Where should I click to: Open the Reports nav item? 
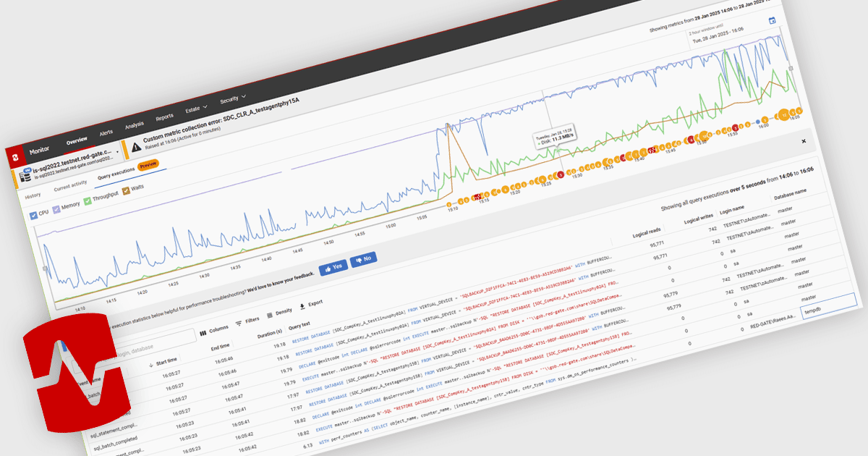pyautogui.click(x=164, y=117)
